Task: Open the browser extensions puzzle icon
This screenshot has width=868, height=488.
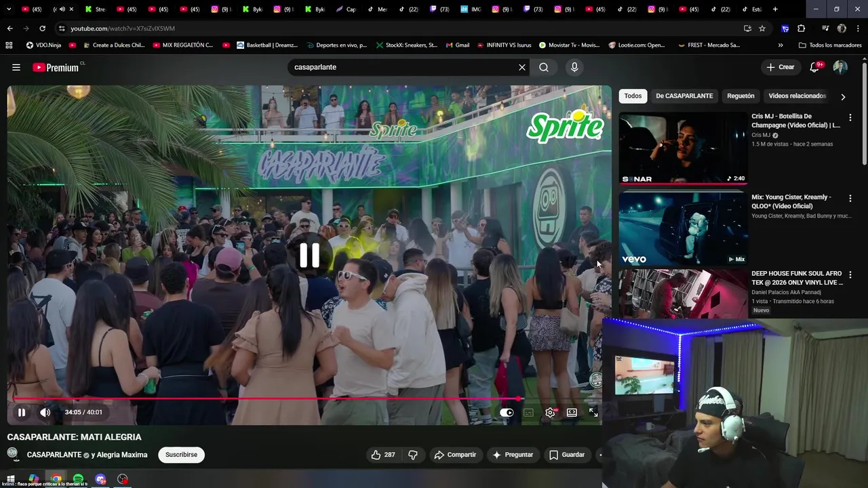Action: tap(801, 28)
